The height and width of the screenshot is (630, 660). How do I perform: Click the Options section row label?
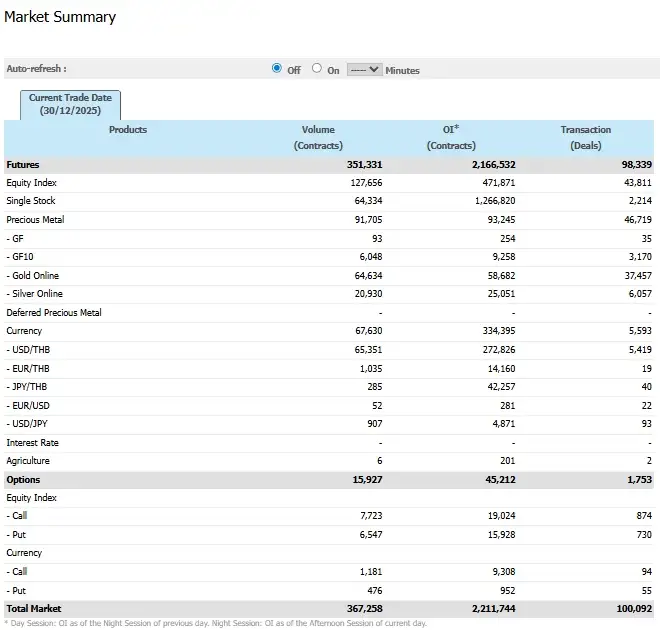pos(23,480)
